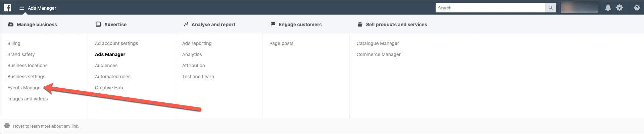Screen dimensions: 644x134
Task: Click the Facebook logo icon
Action: coord(7,7)
